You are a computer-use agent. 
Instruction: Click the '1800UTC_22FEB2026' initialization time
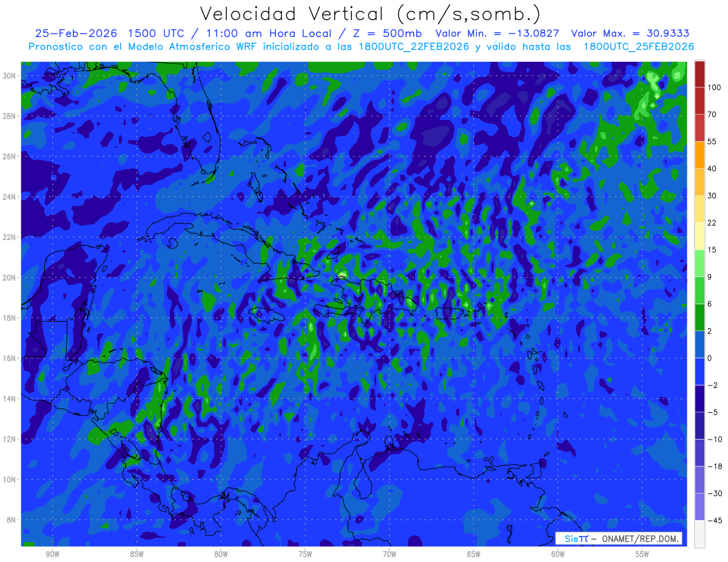[x=413, y=46]
